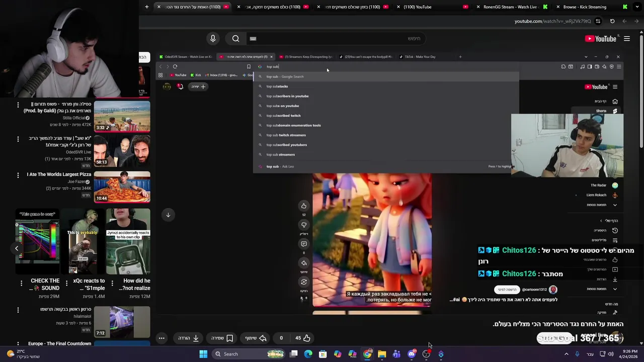Click the create plus button near the top

[x=199, y=86]
